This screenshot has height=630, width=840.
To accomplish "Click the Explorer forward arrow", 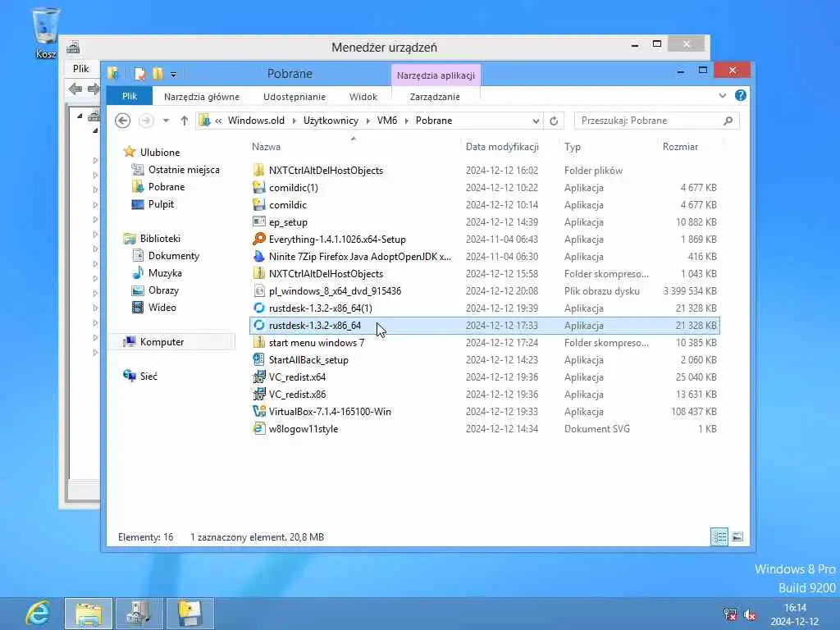I will pyautogui.click(x=146, y=121).
